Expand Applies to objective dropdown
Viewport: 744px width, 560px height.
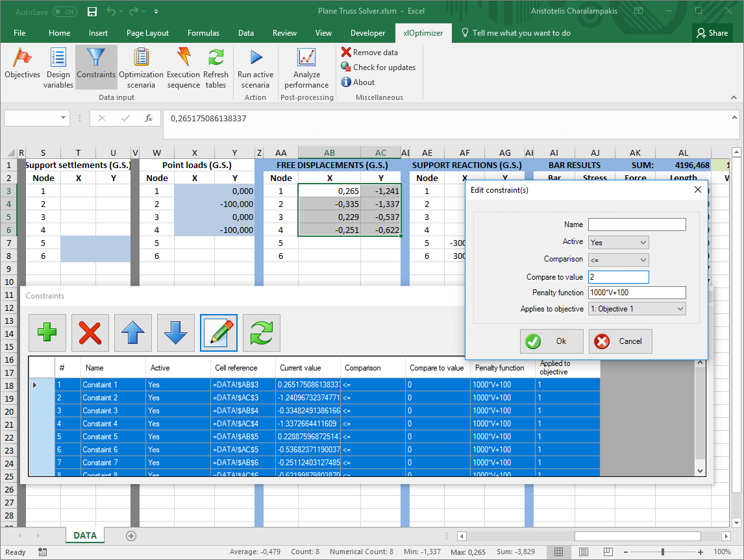[x=636, y=309]
